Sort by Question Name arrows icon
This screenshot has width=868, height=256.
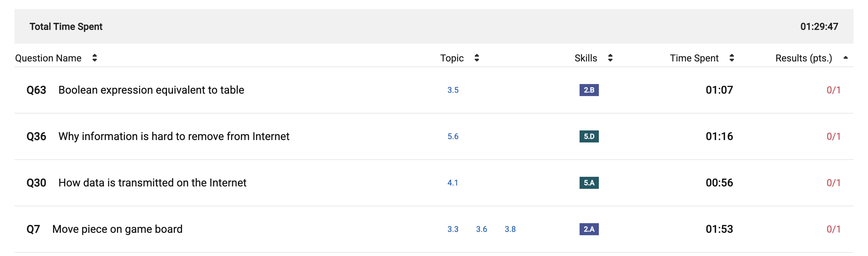click(x=95, y=58)
